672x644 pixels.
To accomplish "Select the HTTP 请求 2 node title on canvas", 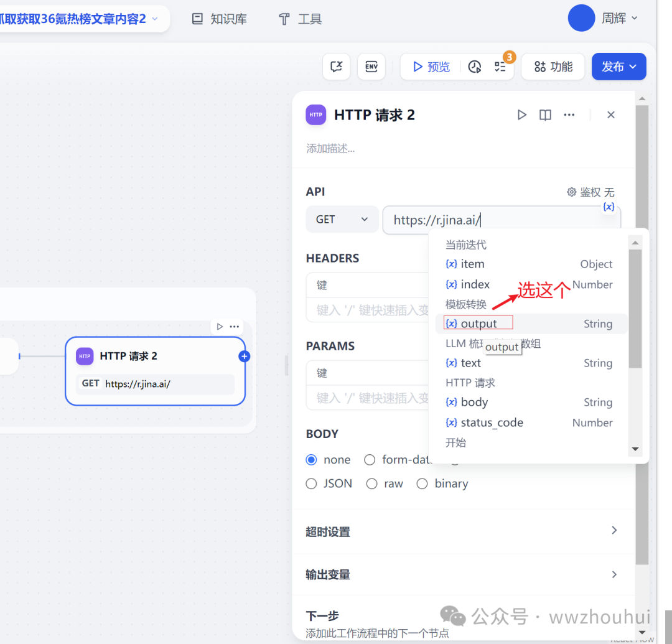I will point(129,356).
